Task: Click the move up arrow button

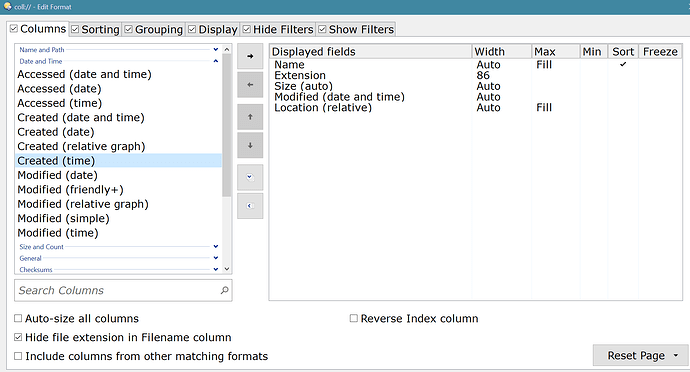Action: tap(250, 117)
